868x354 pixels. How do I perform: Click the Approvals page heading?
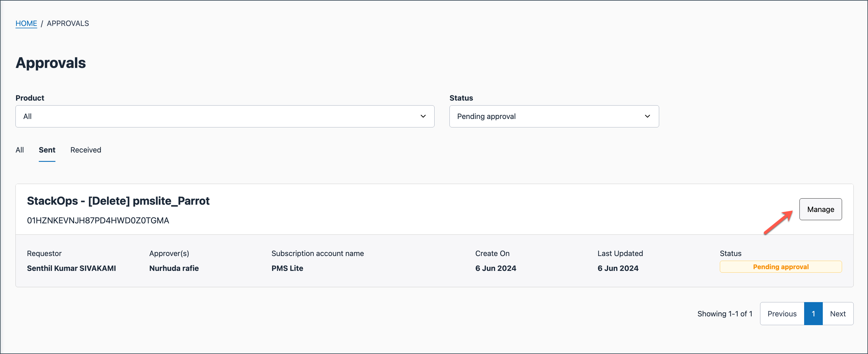pyautogui.click(x=50, y=63)
